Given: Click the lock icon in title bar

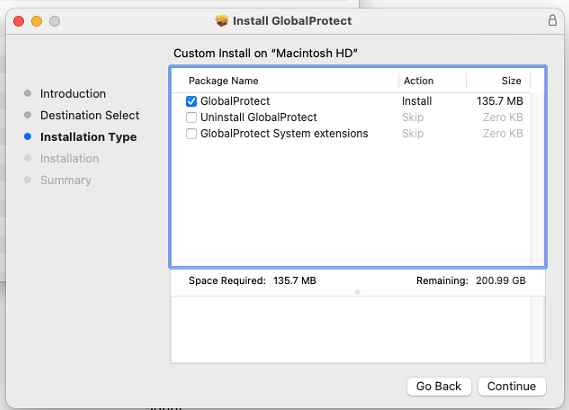Looking at the screenshot, I should [x=552, y=20].
